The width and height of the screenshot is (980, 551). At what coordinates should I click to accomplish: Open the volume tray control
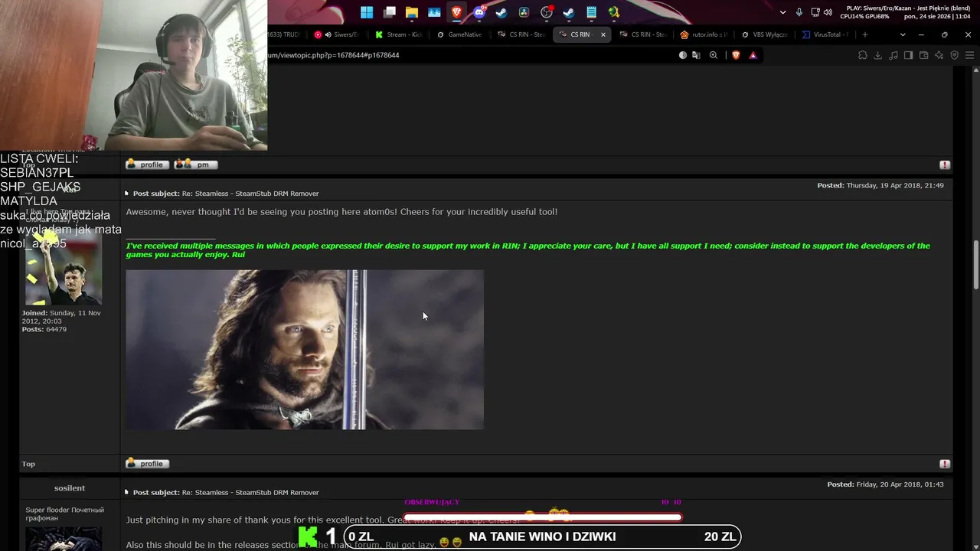click(828, 12)
